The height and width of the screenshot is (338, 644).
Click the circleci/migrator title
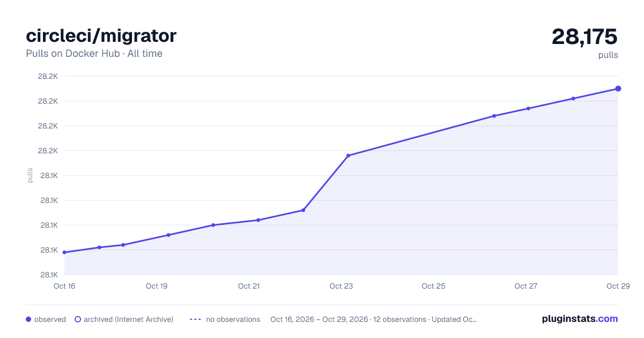[101, 35]
